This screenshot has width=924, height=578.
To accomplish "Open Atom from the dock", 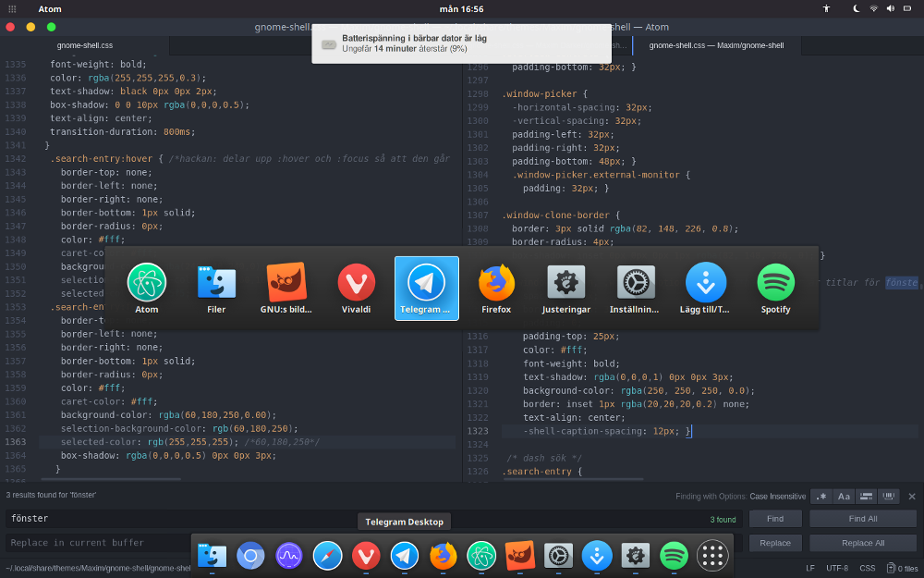I will coord(481,556).
